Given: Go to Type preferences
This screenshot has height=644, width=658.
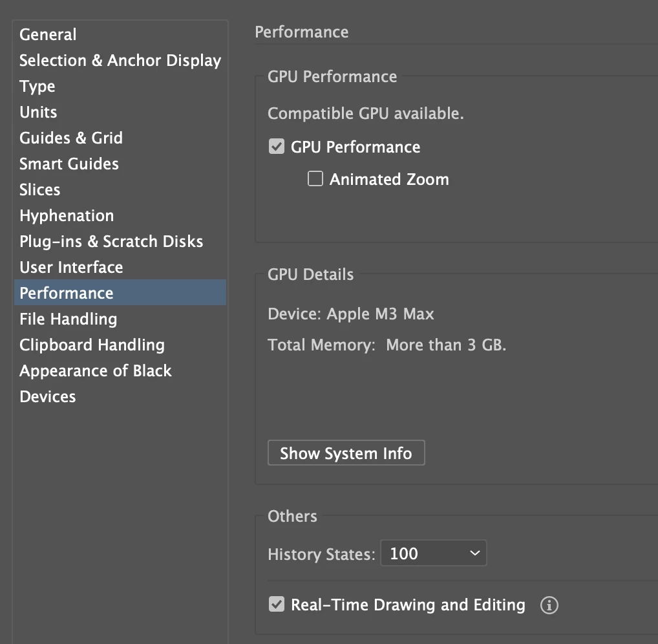Looking at the screenshot, I should point(37,86).
